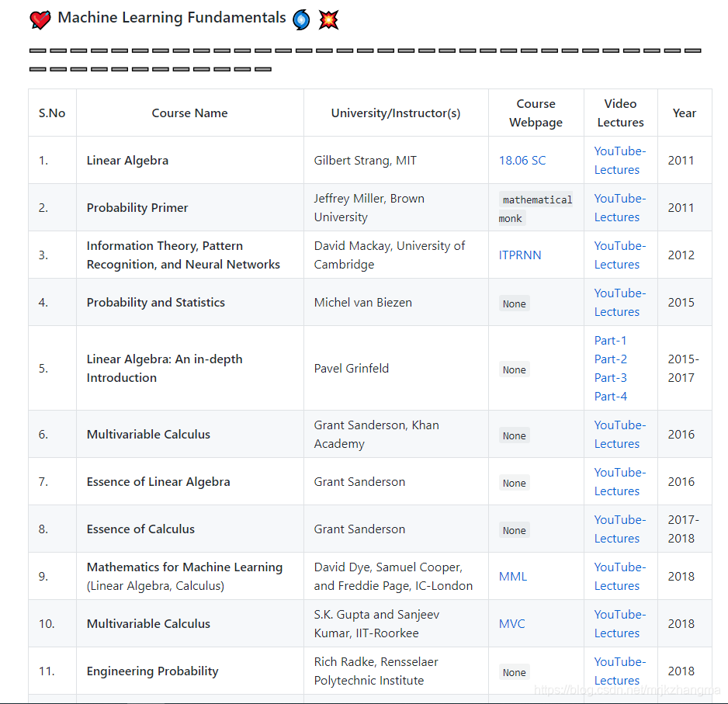Click the '2017-2018' year cell

[684, 529]
